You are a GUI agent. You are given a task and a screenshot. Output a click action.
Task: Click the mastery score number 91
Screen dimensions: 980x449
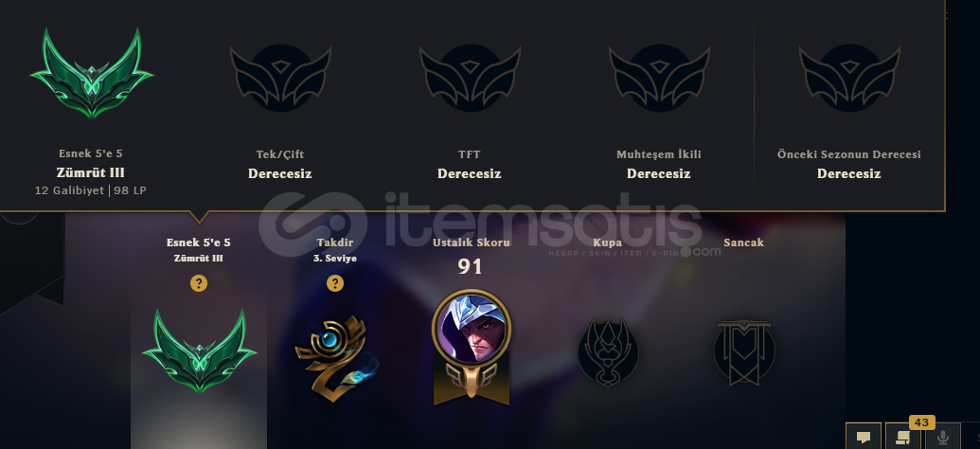470,266
